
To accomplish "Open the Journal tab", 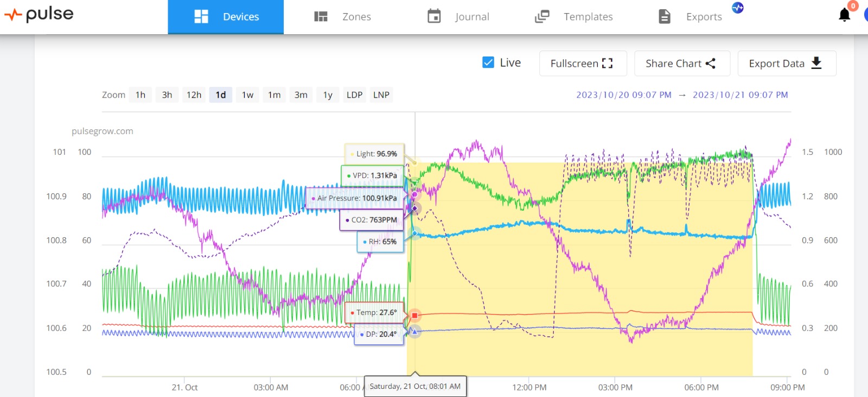I will click(x=458, y=17).
